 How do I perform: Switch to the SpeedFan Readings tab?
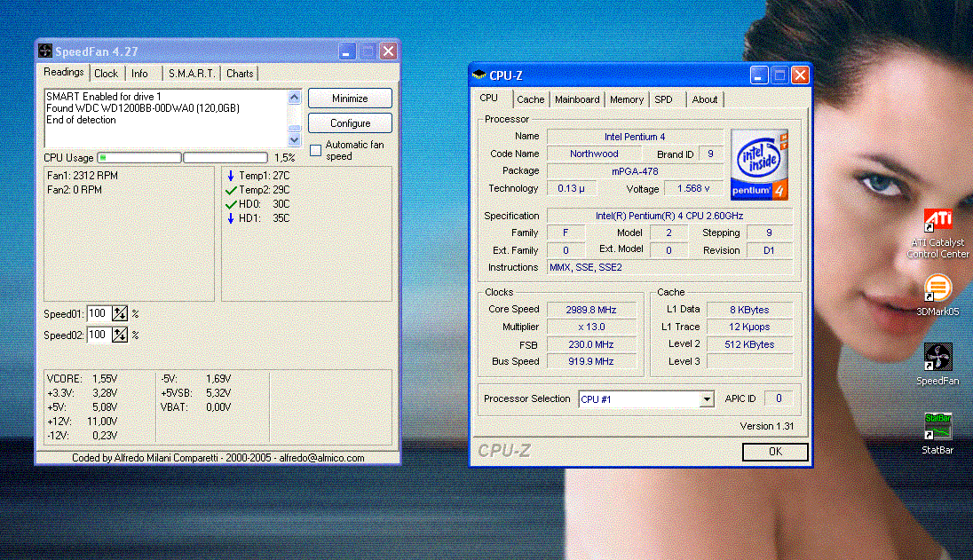pyautogui.click(x=63, y=72)
